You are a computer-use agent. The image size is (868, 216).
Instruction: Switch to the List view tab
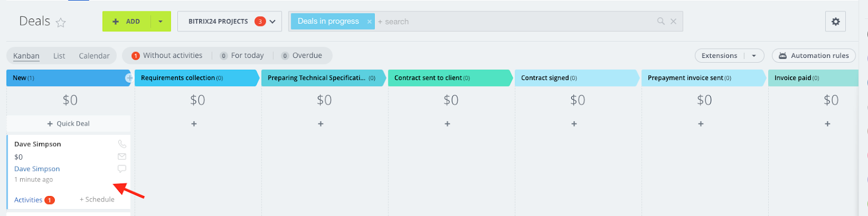(59, 56)
